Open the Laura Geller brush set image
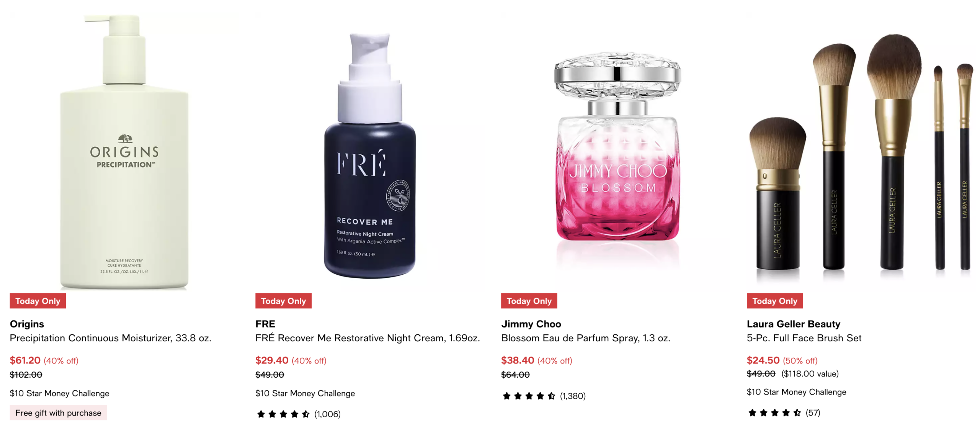 tap(861, 151)
